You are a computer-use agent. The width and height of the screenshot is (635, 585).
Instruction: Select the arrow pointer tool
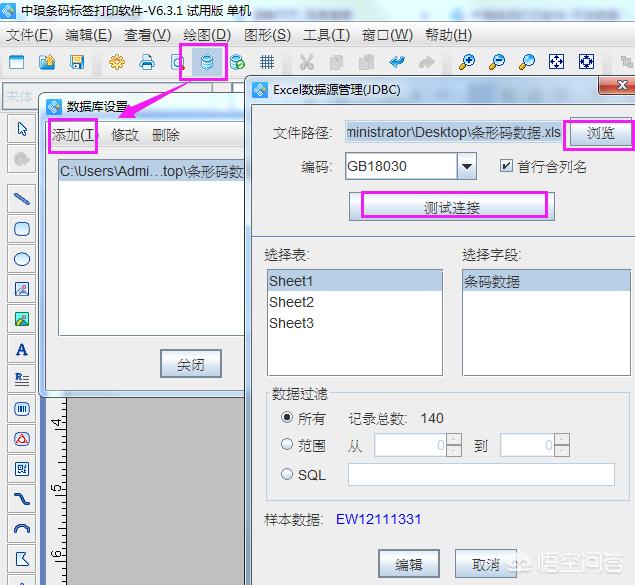(22, 129)
